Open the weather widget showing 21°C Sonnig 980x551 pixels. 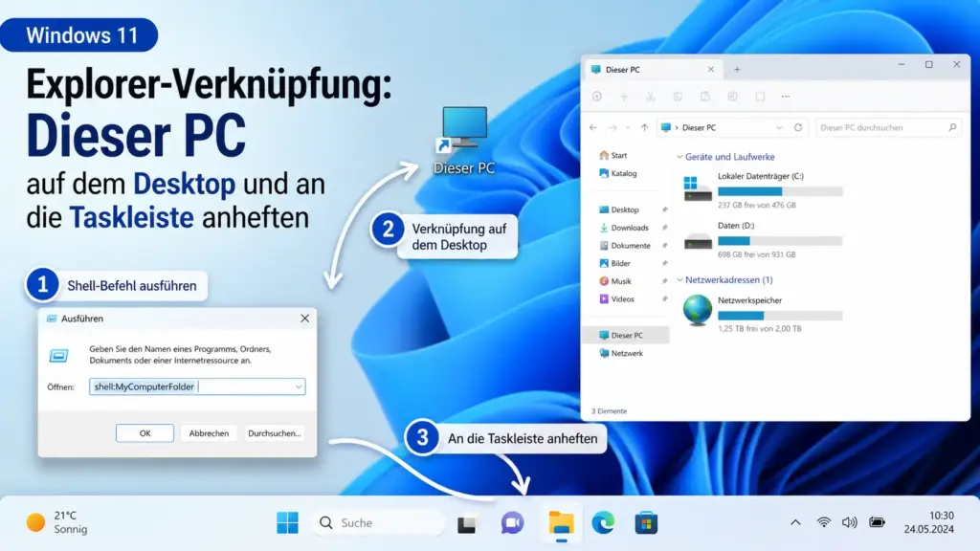coord(57,522)
